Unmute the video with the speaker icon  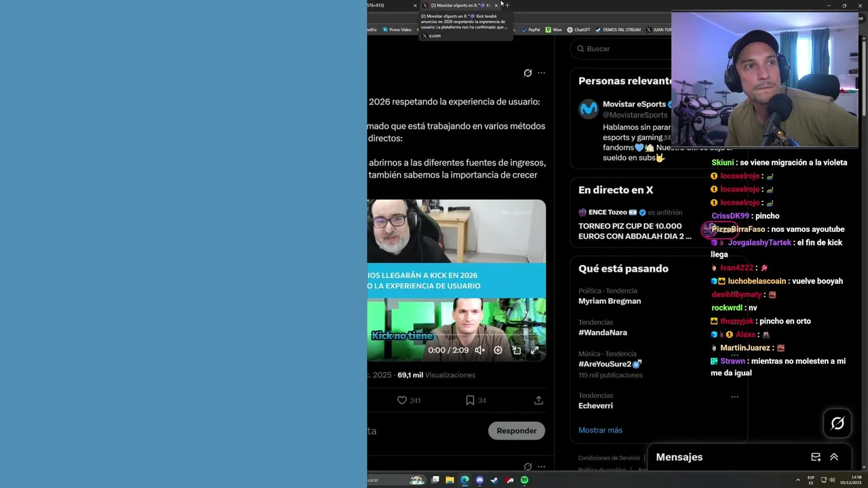479,350
